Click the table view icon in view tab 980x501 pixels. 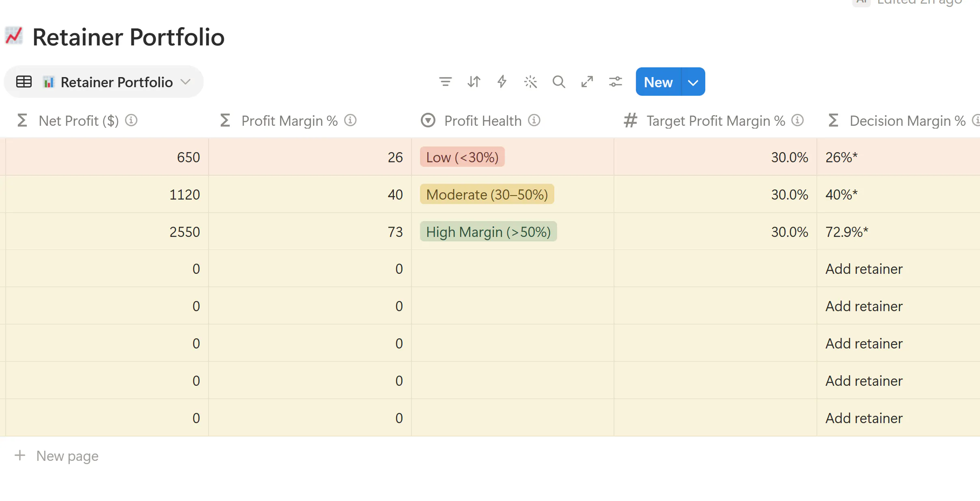(24, 82)
